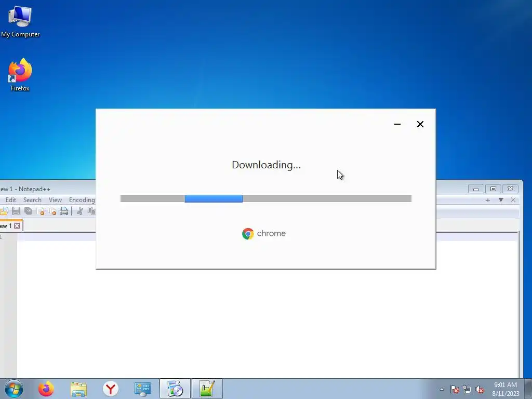
Task: Open the Windows Start menu
Action: [x=14, y=389]
